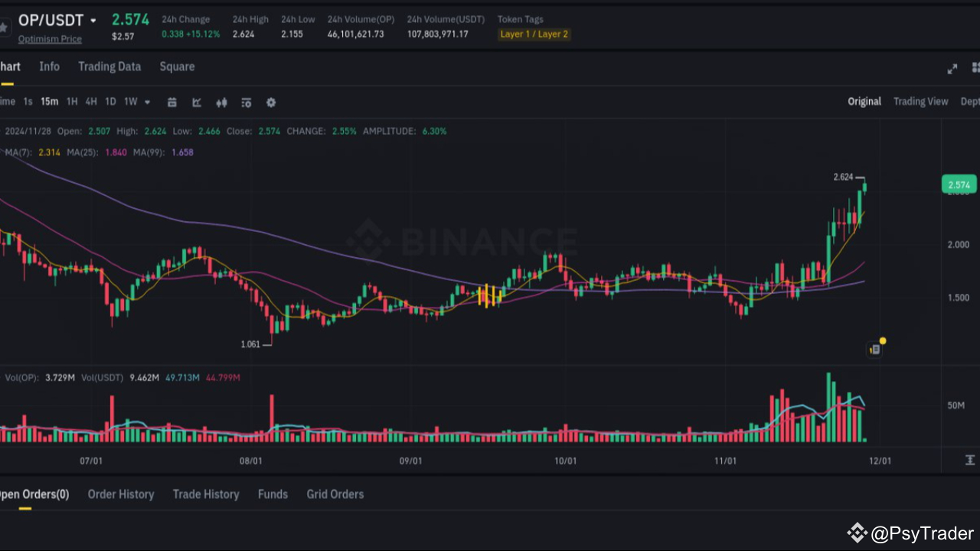
Task: Click the 11/01 date label on axis
Action: (x=725, y=461)
